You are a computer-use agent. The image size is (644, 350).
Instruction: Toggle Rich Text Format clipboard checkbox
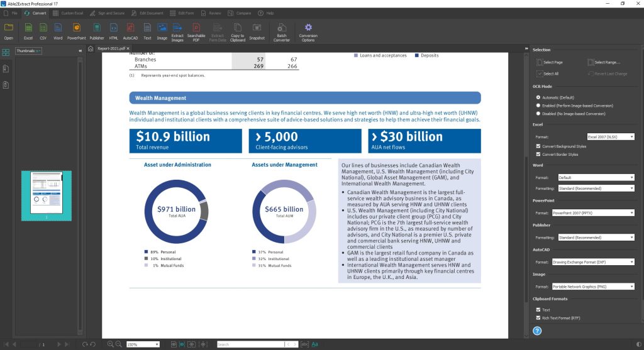coord(538,318)
